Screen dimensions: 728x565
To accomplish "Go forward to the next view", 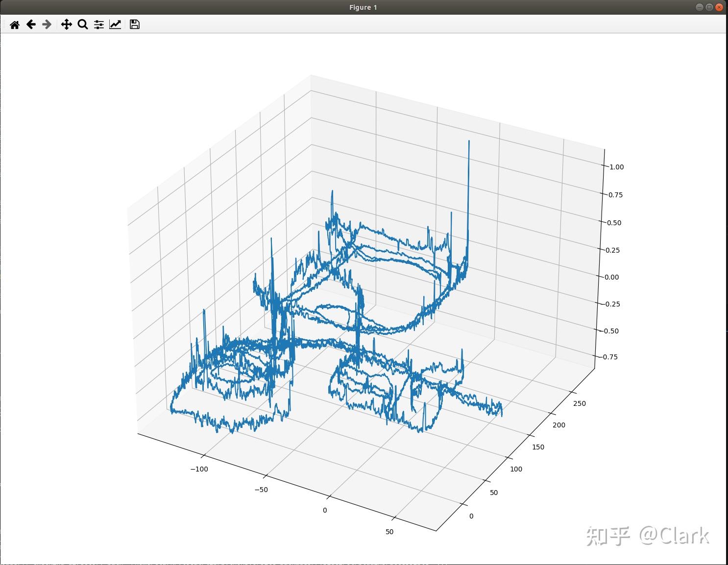I will (47, 24).
